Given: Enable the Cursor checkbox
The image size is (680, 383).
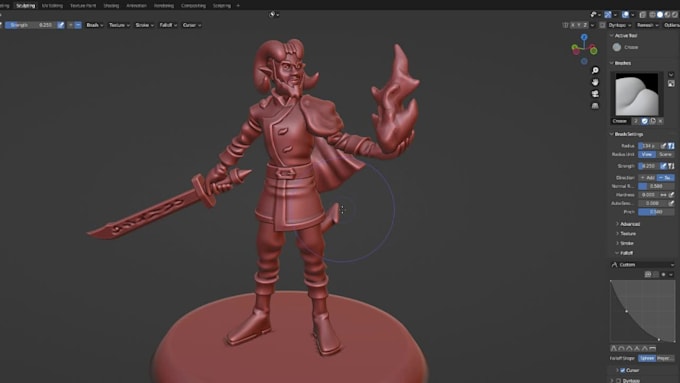Looking at the screenshot, I should point(622,370).
